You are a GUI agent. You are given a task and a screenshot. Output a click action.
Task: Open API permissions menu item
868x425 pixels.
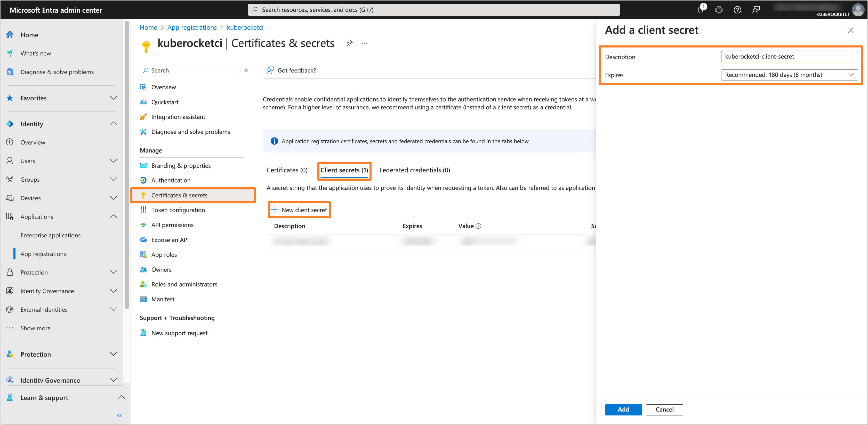pyautogui.click(x=172, y=225)
